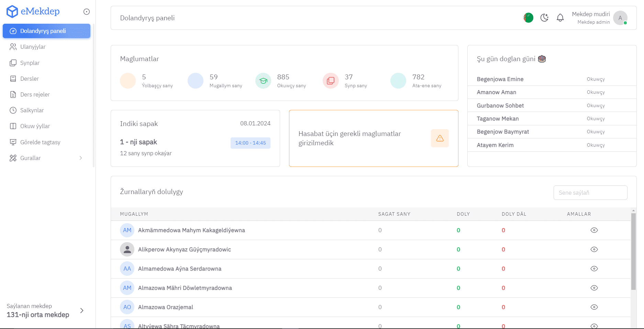
Task: Click the orange warning triangle icon
Action: click(440, 138)
